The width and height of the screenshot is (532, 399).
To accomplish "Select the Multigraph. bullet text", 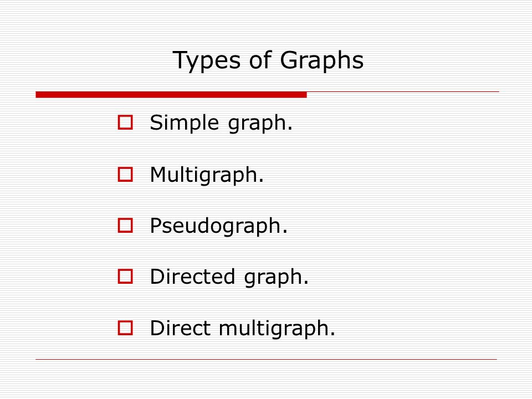I will 207,176.
